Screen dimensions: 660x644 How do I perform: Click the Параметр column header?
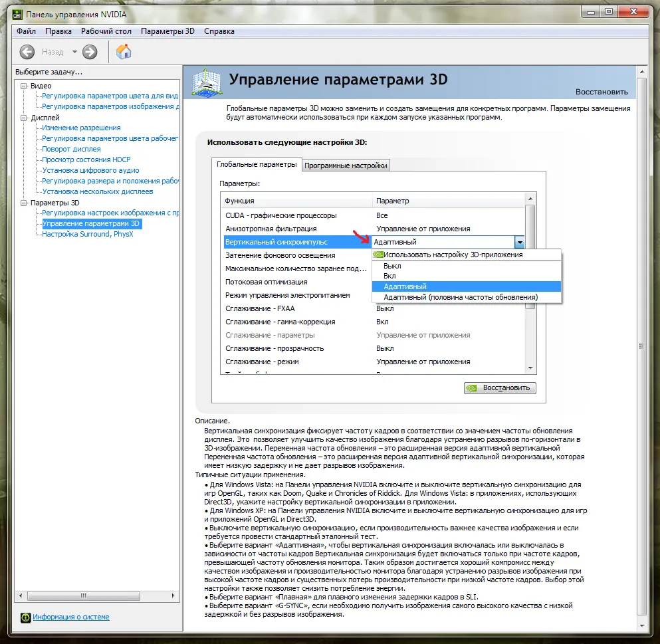[449, 201]
